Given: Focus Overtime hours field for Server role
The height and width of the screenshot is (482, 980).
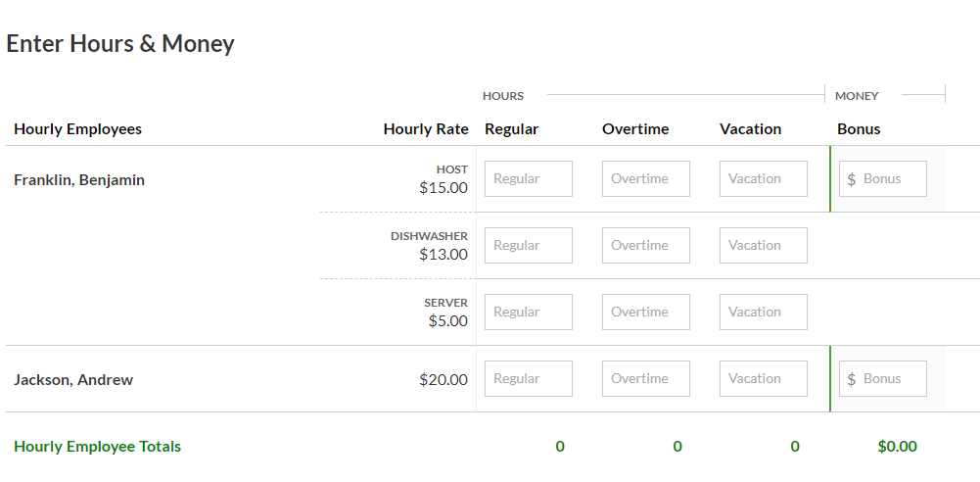Looking at the screenshot, I should pyautogui.click(x=645, y=313).
